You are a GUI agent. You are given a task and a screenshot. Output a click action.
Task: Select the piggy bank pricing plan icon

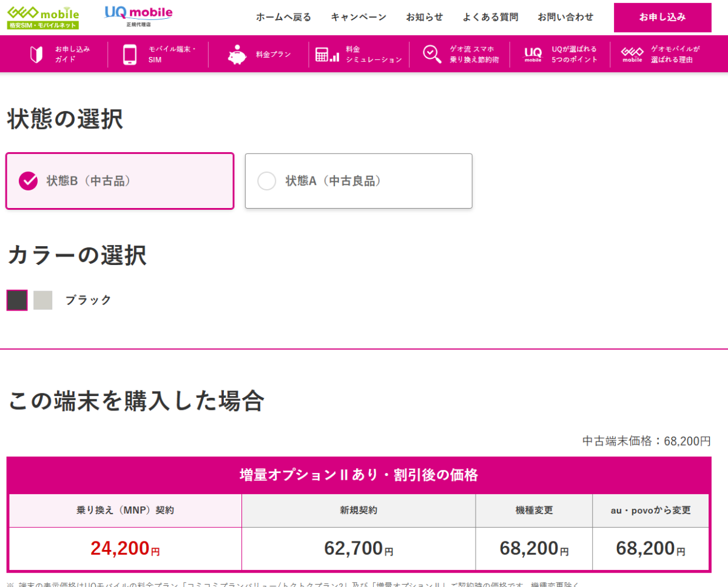[x=237, y=55]
